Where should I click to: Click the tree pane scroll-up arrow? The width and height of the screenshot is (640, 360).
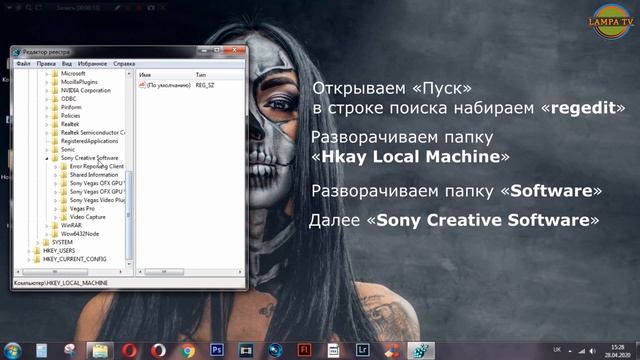[x=129, y=74]
